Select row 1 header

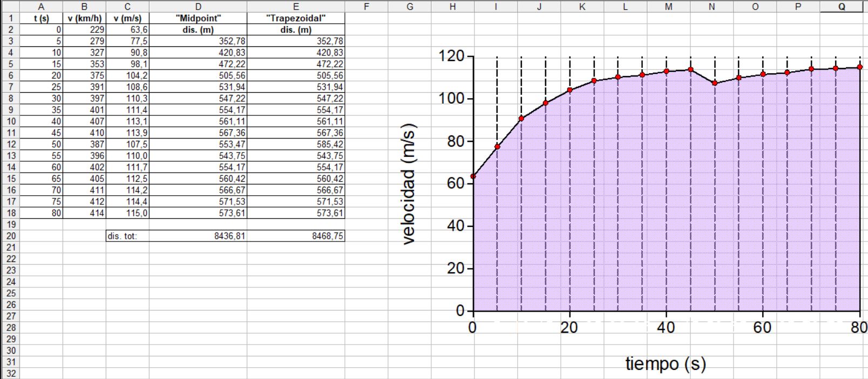coord(10,18)
